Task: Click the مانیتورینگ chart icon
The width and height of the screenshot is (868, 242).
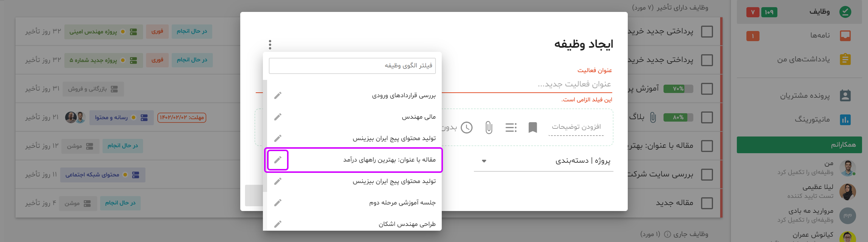Action: coord(845,120)
